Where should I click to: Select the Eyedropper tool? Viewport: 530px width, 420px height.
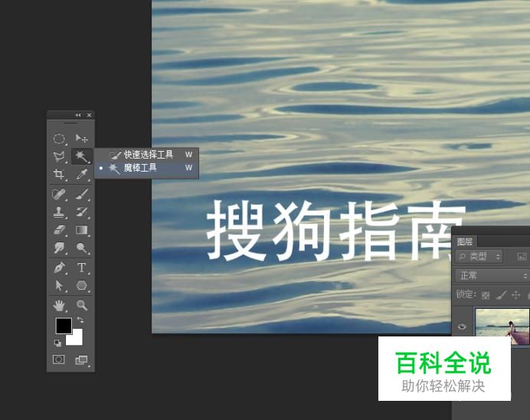coord(81,174)
